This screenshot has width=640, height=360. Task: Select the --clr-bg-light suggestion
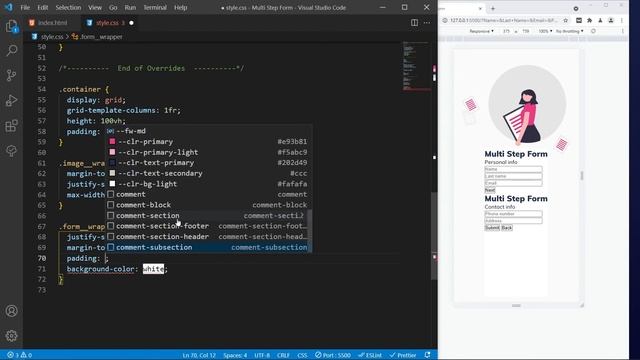pyautogui.click(x=209, y=184)
